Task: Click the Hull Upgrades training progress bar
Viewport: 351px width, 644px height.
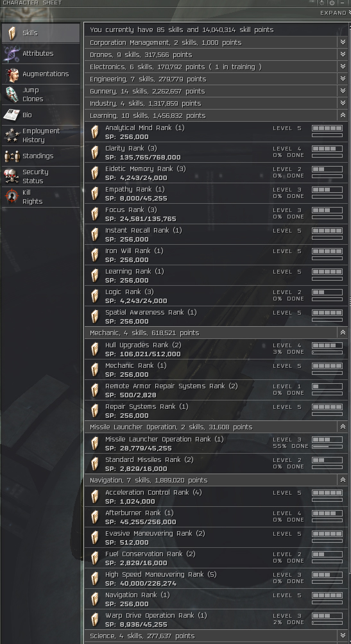Action: tap(327, 352)
